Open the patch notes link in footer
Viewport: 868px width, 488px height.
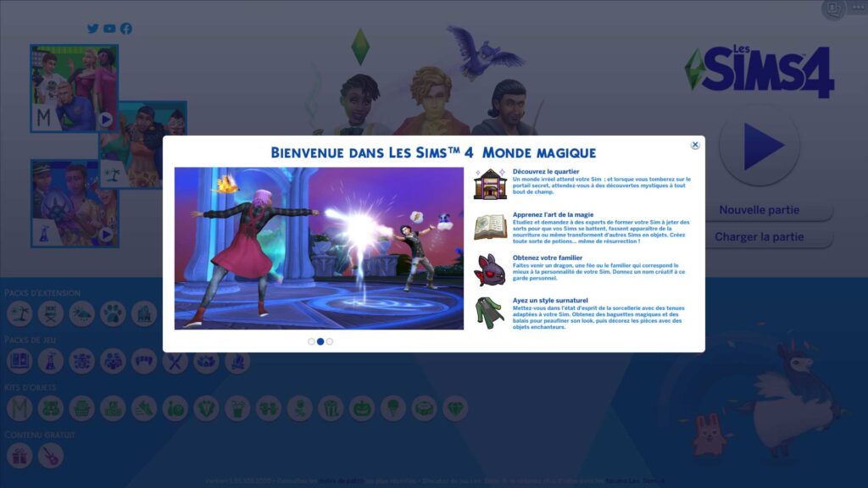point(341,481)
